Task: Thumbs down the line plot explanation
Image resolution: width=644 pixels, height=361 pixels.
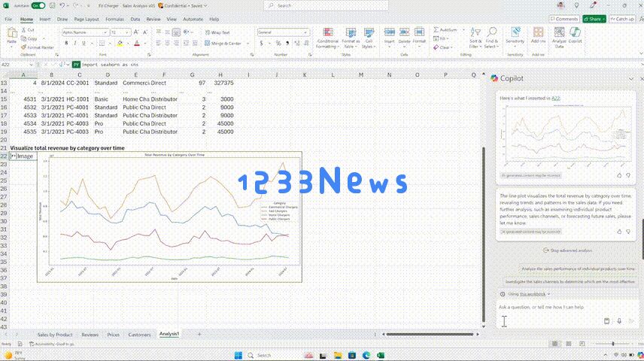Action: point(628,232)
